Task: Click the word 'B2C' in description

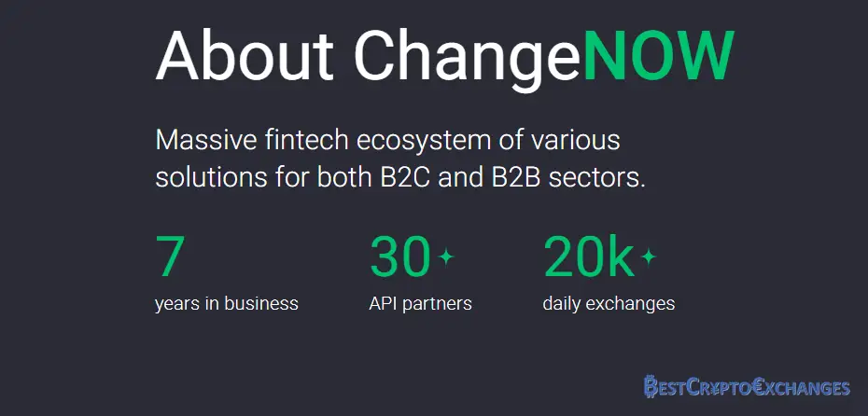Action: pos(405,177)
